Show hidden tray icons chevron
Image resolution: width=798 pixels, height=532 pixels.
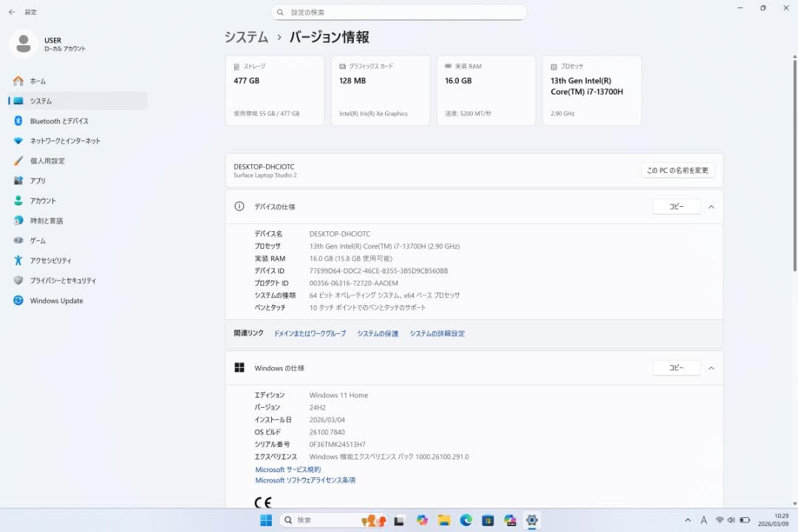click(688, 519)
